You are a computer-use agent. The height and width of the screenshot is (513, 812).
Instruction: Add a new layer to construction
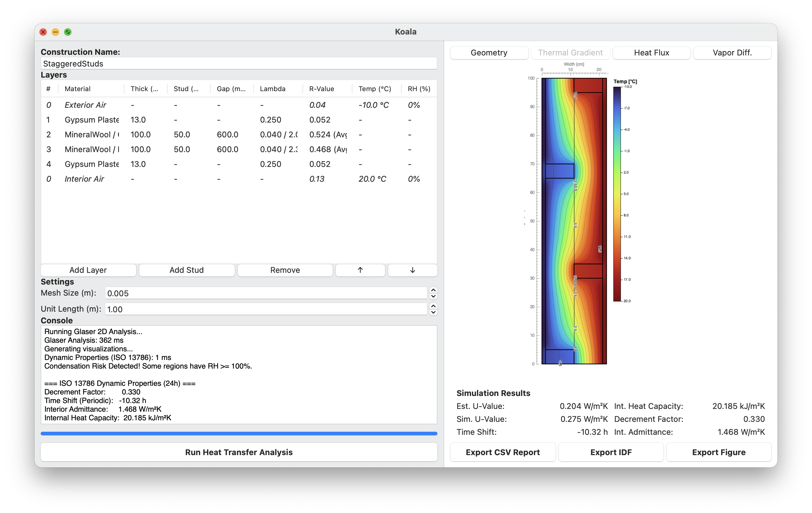click(88, 270)
